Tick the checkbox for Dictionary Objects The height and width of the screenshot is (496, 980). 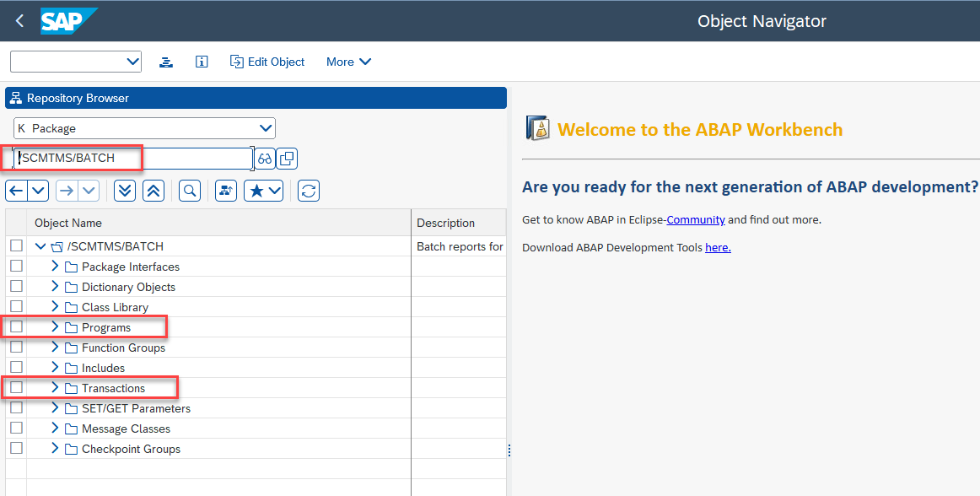(16, 286)
